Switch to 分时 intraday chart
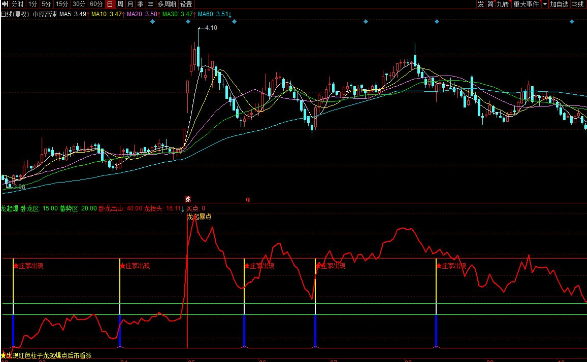Viewport: 587px width, 362px height. [17, 4]
